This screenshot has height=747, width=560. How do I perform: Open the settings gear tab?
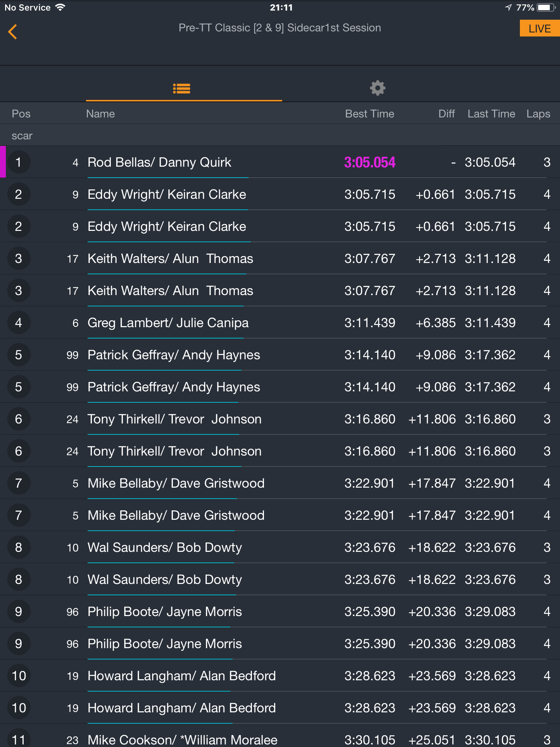pyautogui.click(x=378, y=88)
